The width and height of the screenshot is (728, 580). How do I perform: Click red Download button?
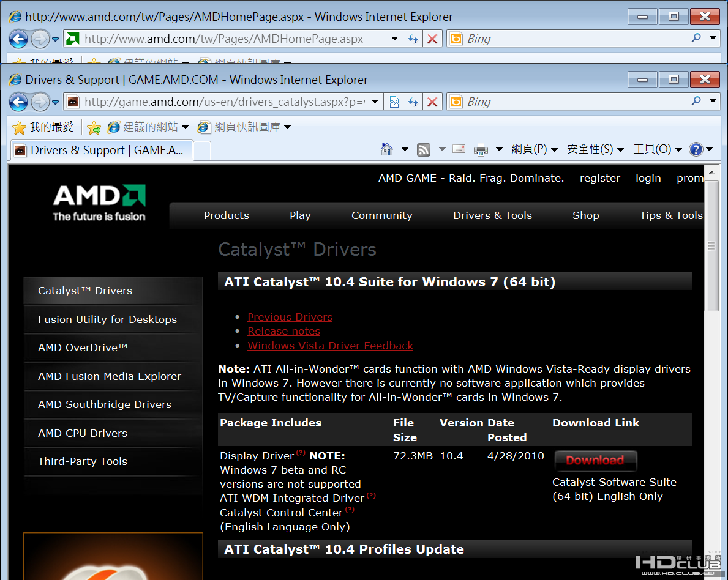[596, 460]
